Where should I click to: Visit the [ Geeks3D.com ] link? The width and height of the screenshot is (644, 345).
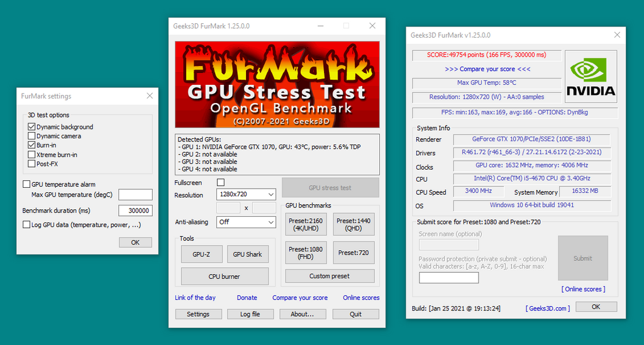tap(548, 308)
